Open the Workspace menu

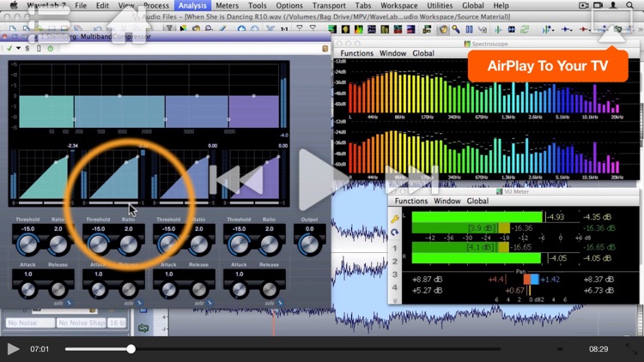pos(398,5)
